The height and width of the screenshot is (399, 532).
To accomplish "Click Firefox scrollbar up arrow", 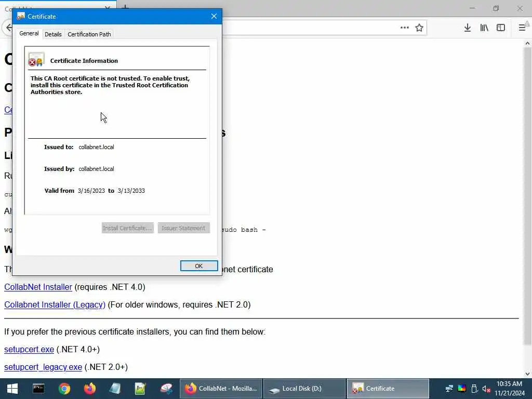I will (x=527, y=44).
